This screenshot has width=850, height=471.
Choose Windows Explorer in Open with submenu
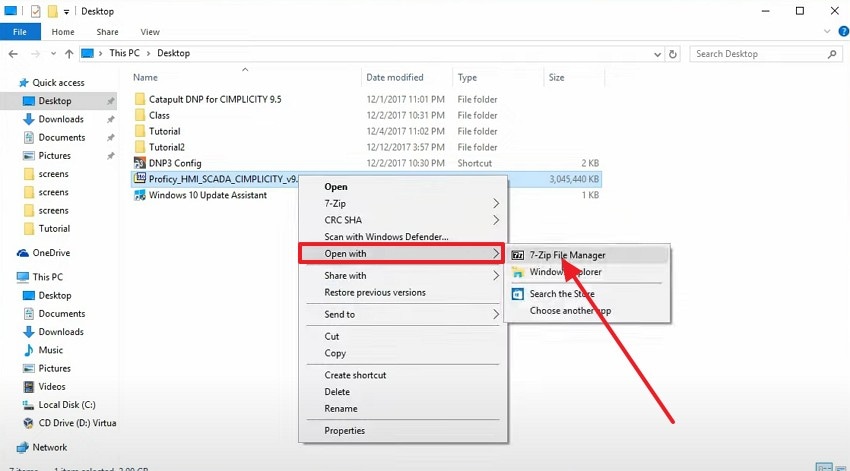(588, 272)
